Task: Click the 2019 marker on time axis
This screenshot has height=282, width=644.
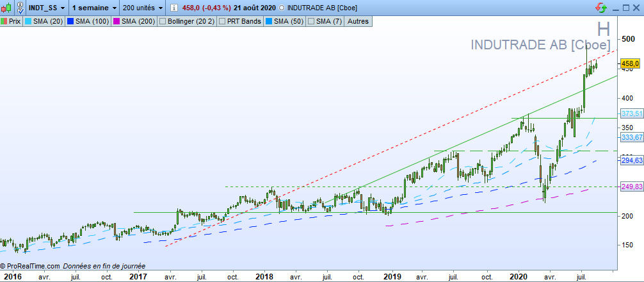Action: coord(392,277)
